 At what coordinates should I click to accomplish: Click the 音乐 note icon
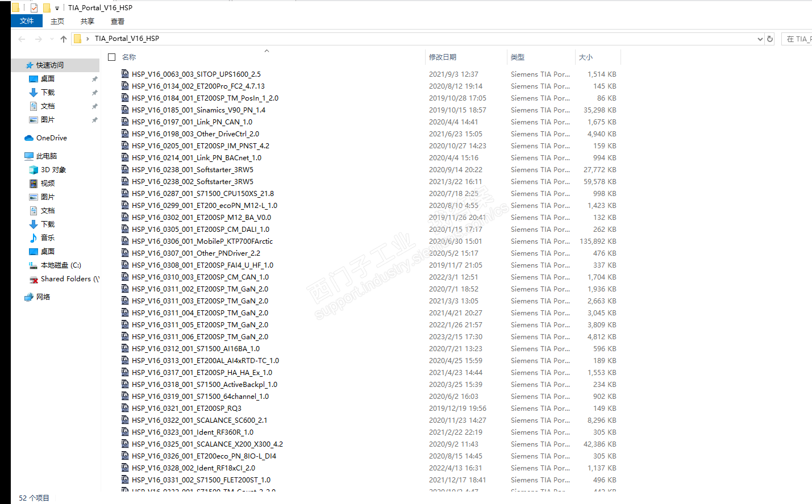tap(34, 238)
